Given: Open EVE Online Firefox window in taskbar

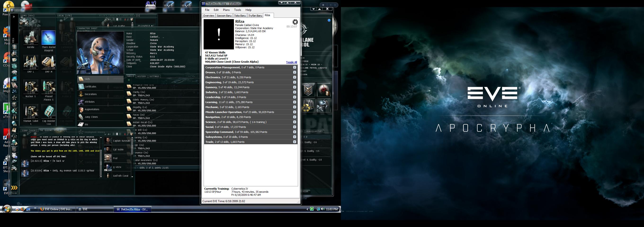Looking at the screenshot, I should (x=57, y=209).
